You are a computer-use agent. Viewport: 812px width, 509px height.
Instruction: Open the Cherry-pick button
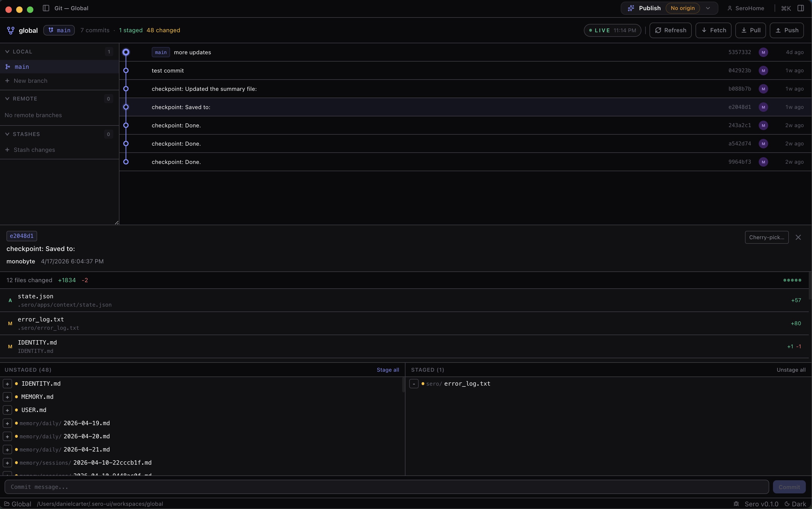point(767,237)
